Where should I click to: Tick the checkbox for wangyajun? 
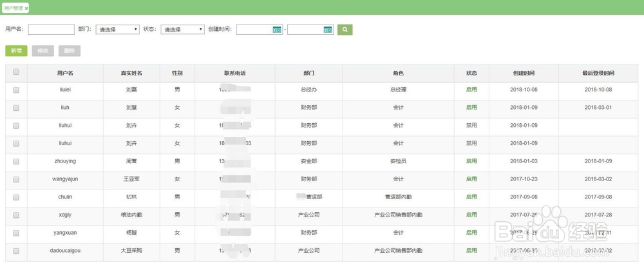click(17, 179)
